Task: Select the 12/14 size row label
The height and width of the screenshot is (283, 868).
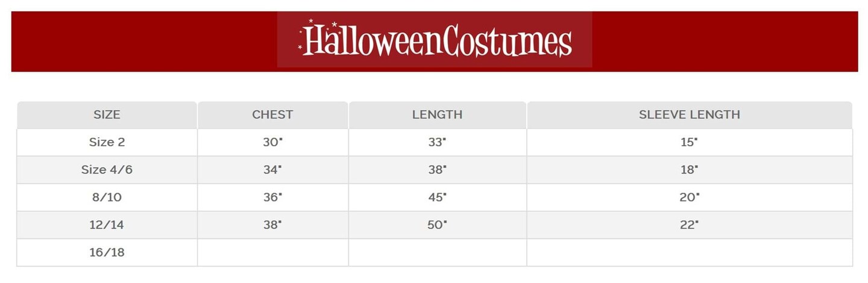Action: tap(107, 225)
